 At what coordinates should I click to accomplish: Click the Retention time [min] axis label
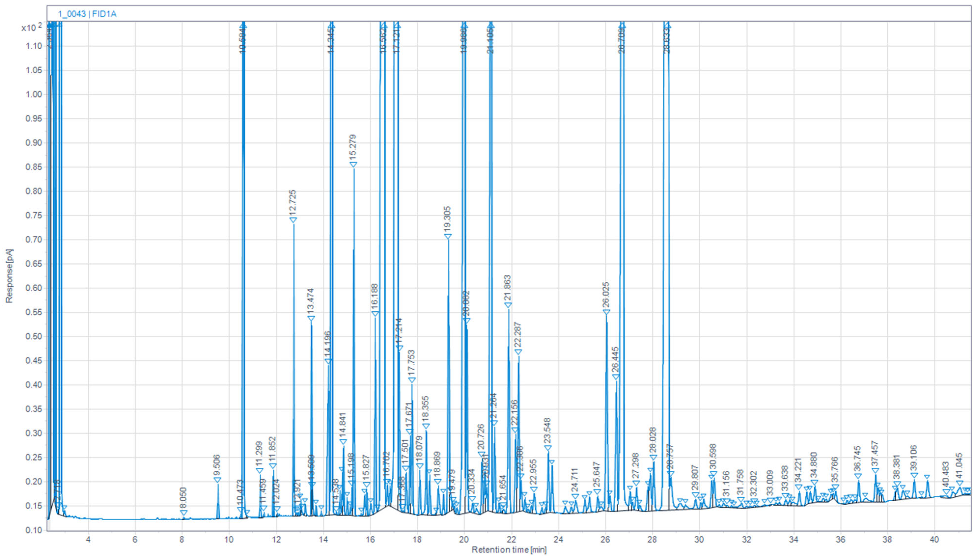pyautogui.click(x=509, y=550)
